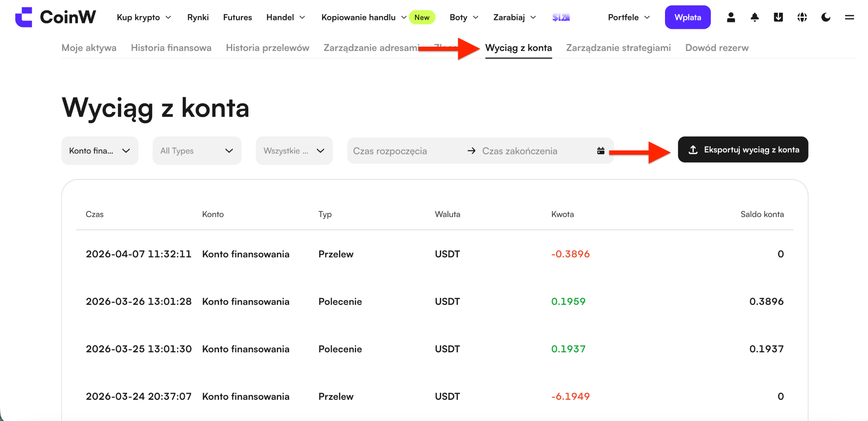The width and height of the screenshot is (868, 421).
Task: Click the CoinW logo
Action: [56, 17]
